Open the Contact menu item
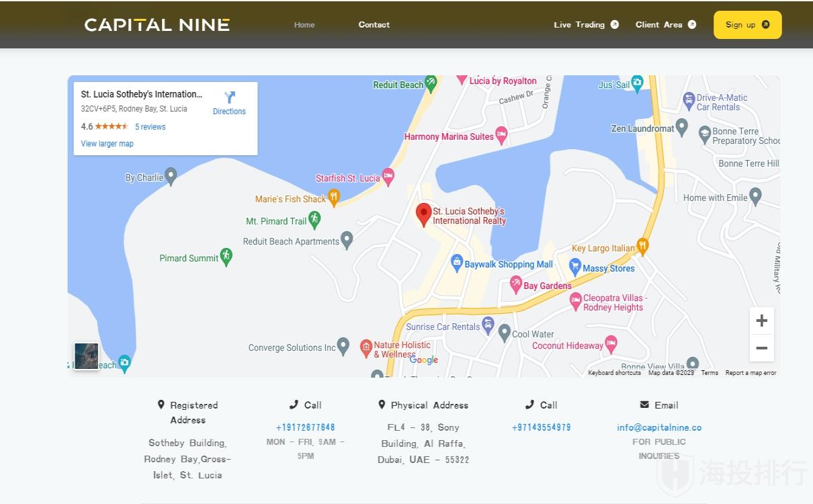 point(374,25)
